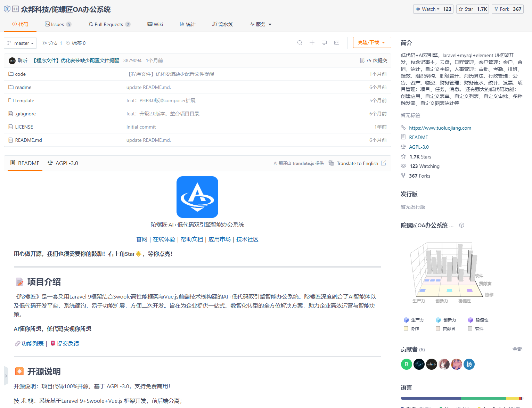Viewport: 532px width, 408px height.
Task: Star the repository
Action: 465,9
